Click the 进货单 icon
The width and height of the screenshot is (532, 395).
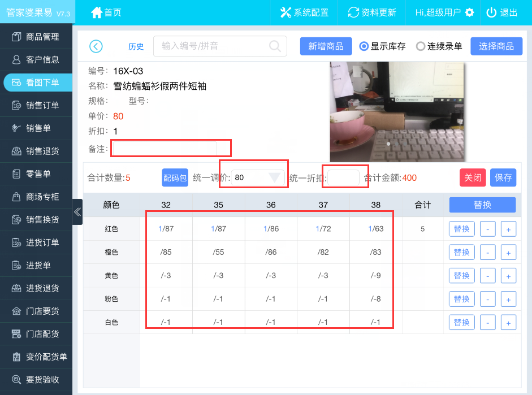pyautogui.click(x=16, y=265)
